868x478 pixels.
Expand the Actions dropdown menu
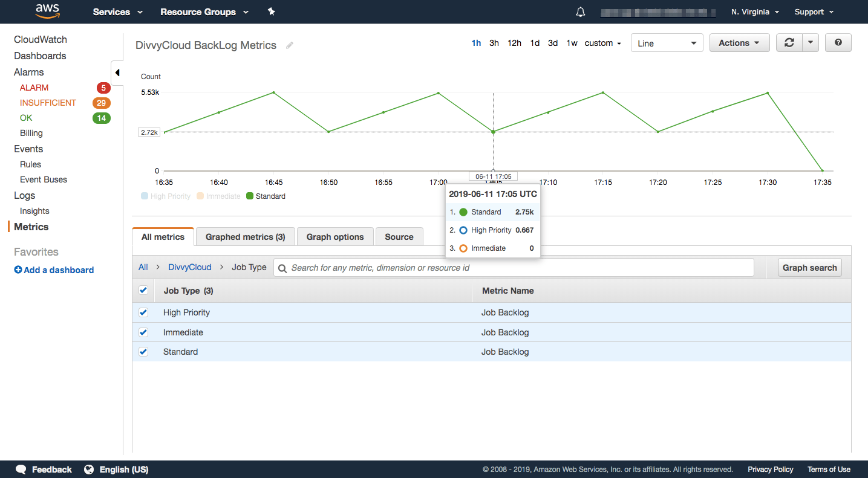(x=739, y=43)
